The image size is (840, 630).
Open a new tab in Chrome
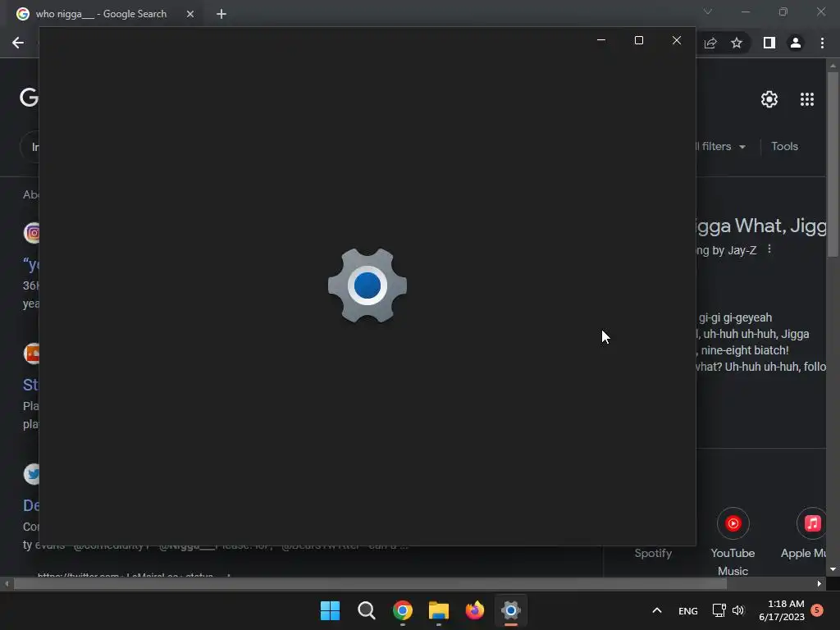tap(221, 14)
